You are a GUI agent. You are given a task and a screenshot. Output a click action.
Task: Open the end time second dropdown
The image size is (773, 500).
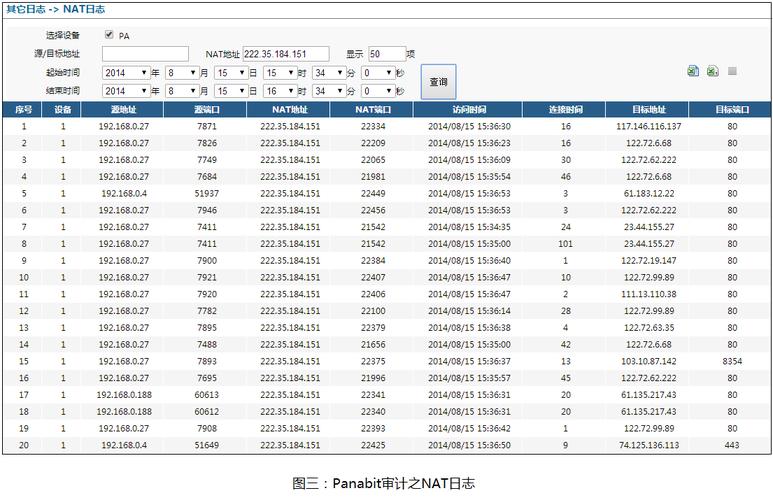(x=378, y=91)
